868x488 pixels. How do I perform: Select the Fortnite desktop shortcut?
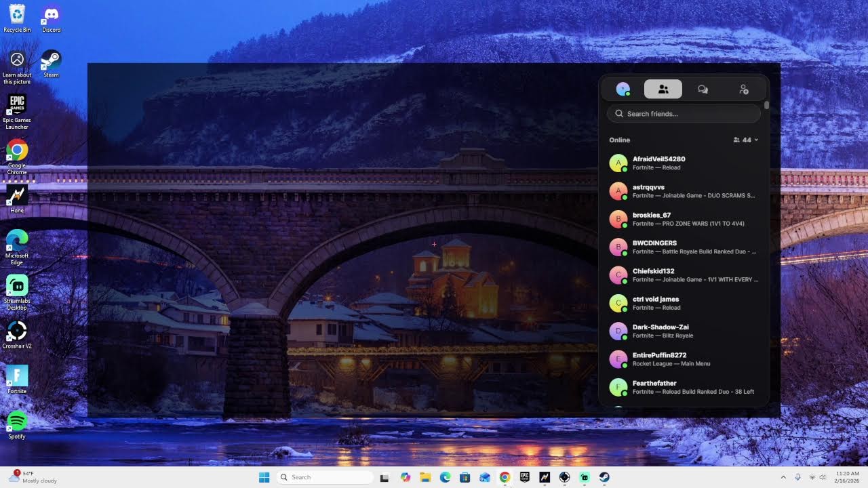pos(17,380)
